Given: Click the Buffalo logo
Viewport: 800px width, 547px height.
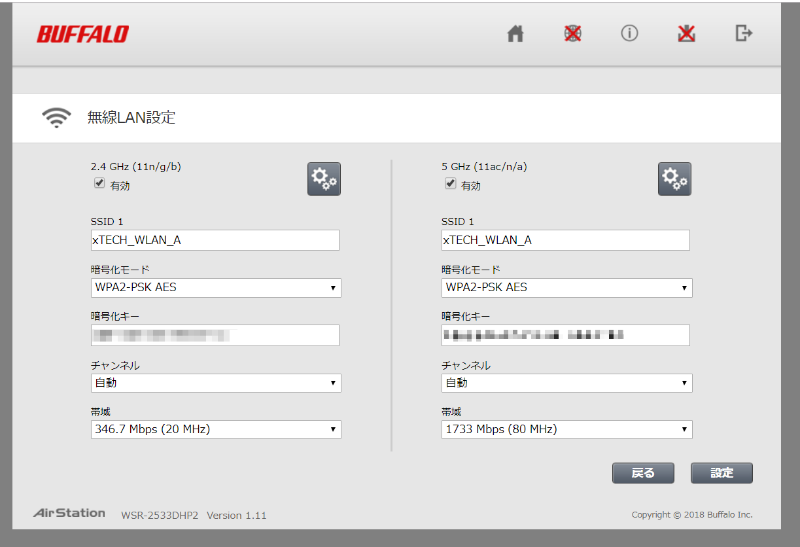Looking at the screenshot, I should (x=83, y=34).
